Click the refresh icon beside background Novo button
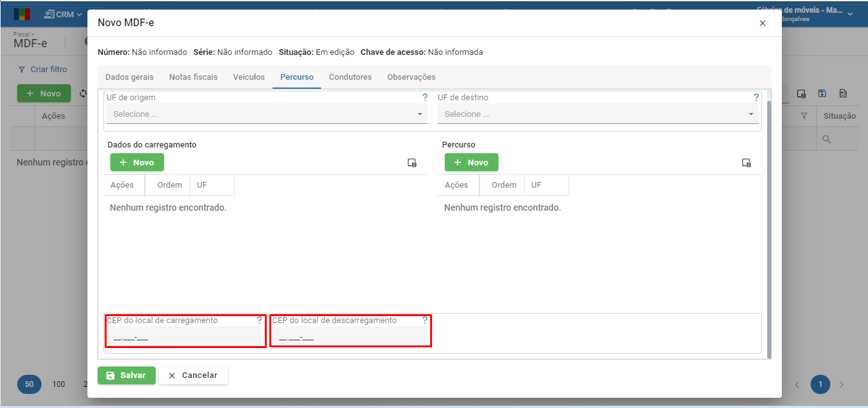This screenshot has width=868, height=408. click(82, 93)
